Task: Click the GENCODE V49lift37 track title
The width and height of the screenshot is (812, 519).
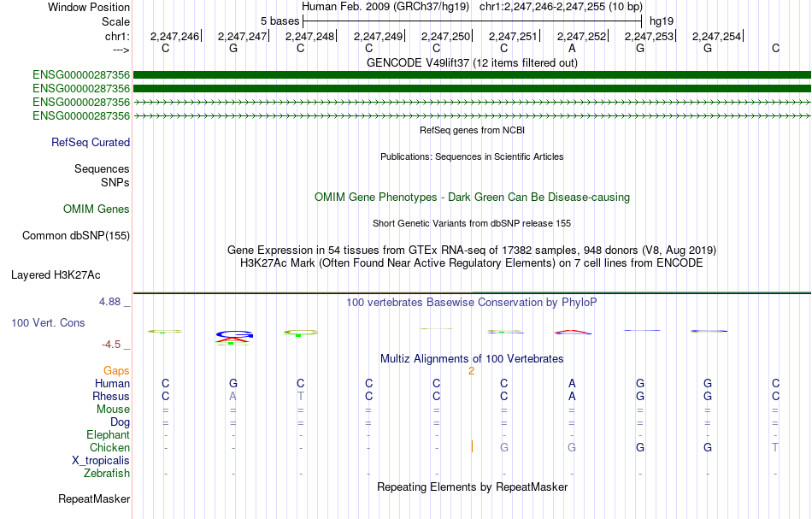Action: [x=472, y=62]
